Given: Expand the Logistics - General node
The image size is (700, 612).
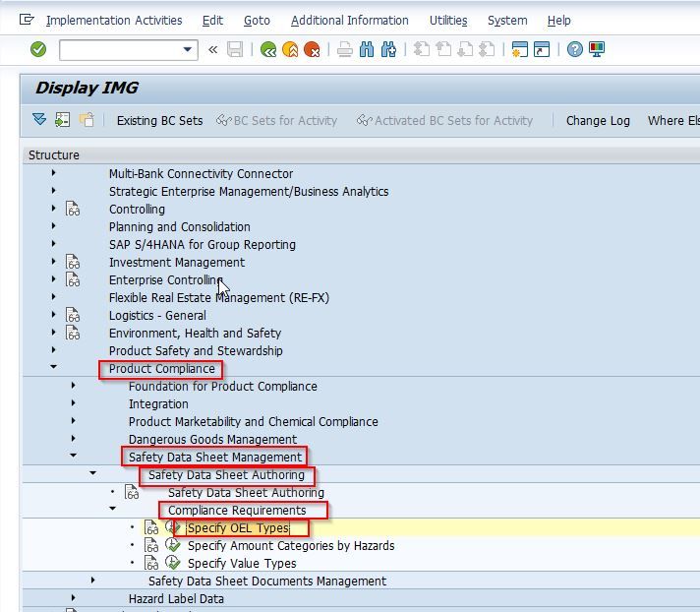Looking at the screenshot, I should (53, 315).
